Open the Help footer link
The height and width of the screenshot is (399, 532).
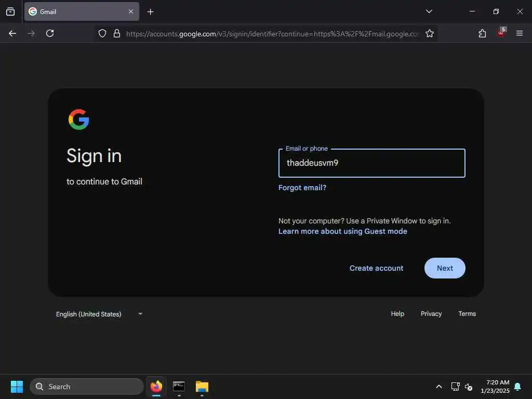pyautogui.click(x=397, y=314)
